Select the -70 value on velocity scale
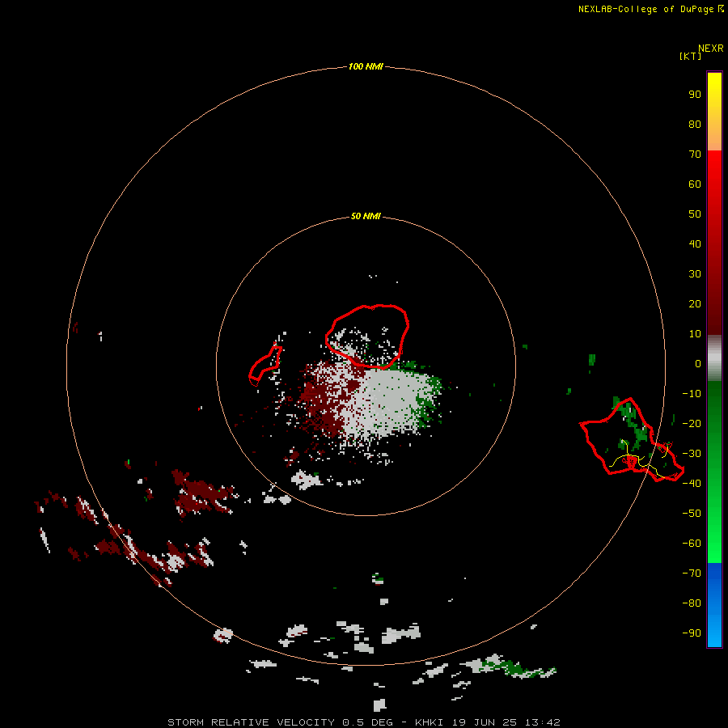This screenshot has height=728, width=728. point(692,574)
